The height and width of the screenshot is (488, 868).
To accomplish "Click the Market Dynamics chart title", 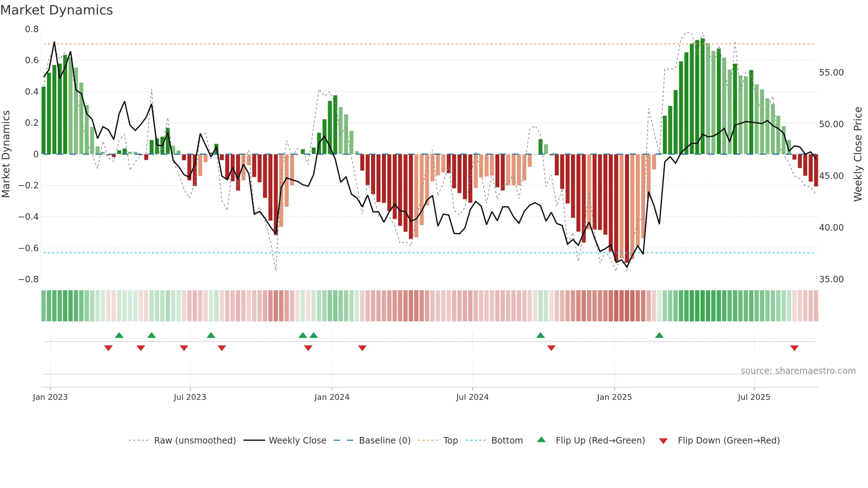I will pyautogui.click(x=56, y=10).
